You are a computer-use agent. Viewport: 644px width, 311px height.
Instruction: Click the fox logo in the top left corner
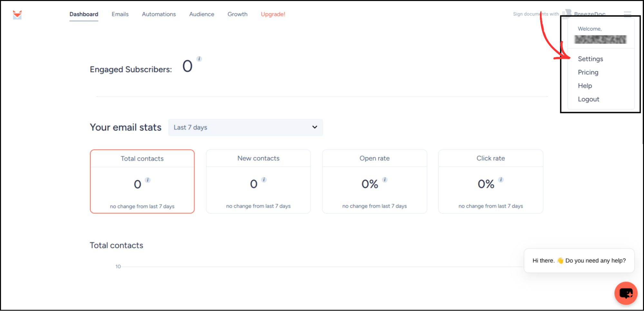[x=17, y=14]
